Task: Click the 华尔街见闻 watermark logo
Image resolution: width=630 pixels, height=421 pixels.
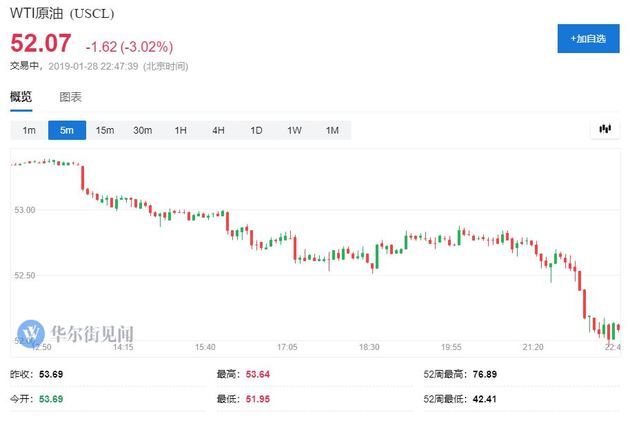Action: point(76,332)
